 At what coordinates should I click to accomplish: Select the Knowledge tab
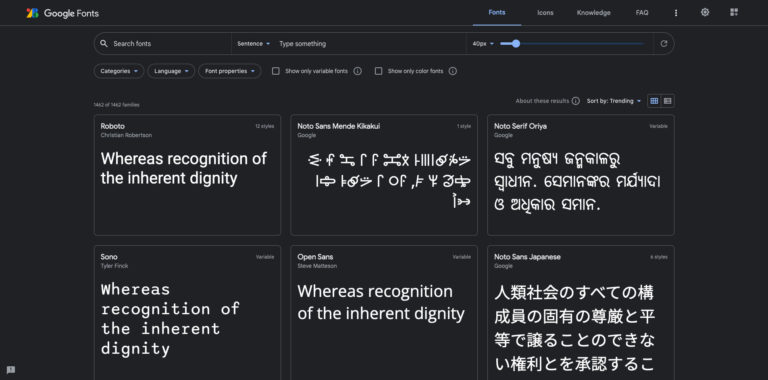594,13
